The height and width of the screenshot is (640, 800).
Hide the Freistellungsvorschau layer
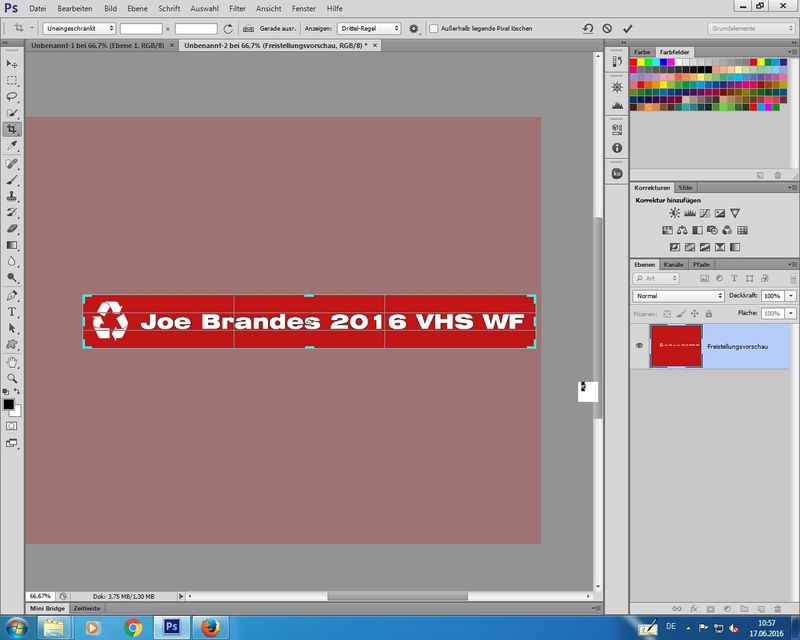pos(639,345)
